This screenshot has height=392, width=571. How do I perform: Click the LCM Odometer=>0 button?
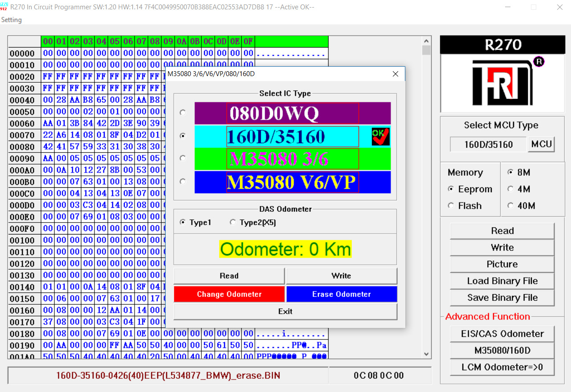click(x=502, y=367)
